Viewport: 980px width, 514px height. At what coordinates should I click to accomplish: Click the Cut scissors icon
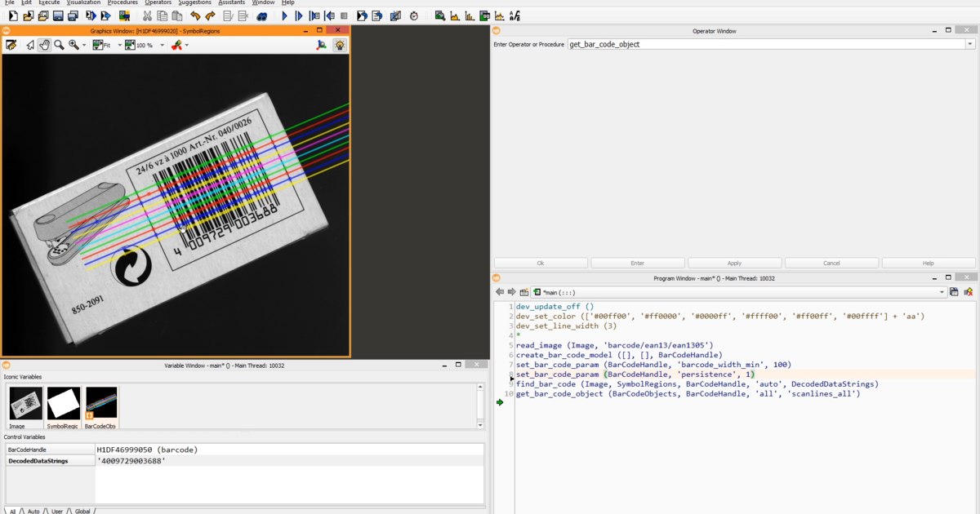(x=147, y=16)
